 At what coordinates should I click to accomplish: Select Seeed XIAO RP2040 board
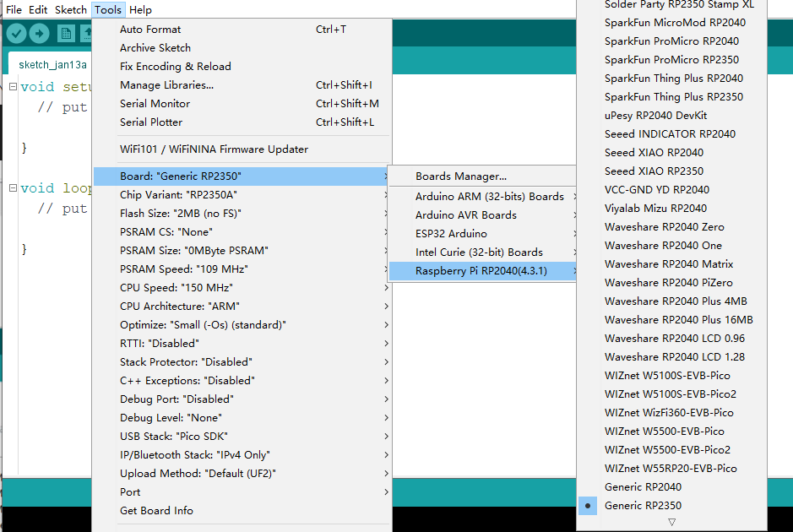pos(672,153)
